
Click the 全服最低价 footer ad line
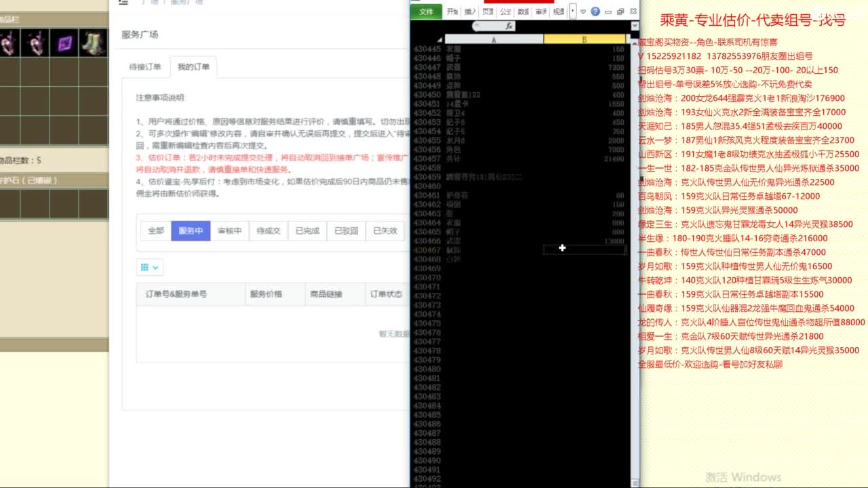click(710, 364)
